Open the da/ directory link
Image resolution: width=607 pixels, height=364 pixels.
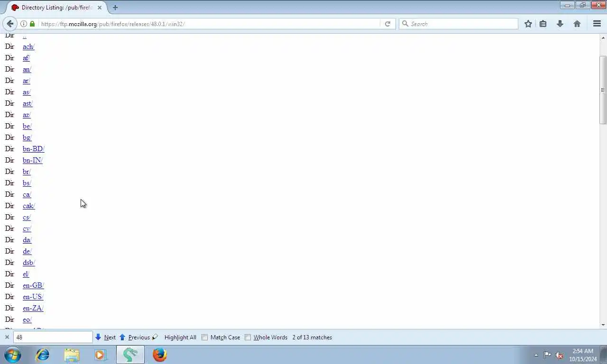27,240
